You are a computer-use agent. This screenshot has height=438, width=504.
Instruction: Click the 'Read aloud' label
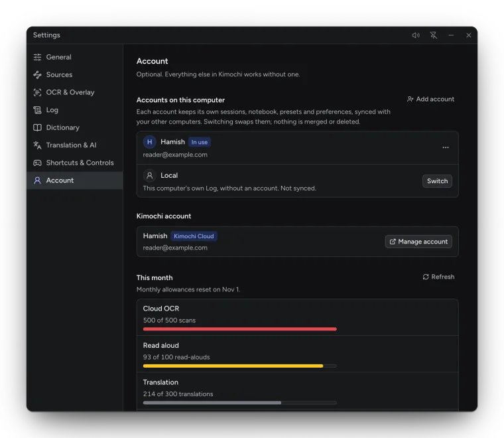[x=160, y=345]
